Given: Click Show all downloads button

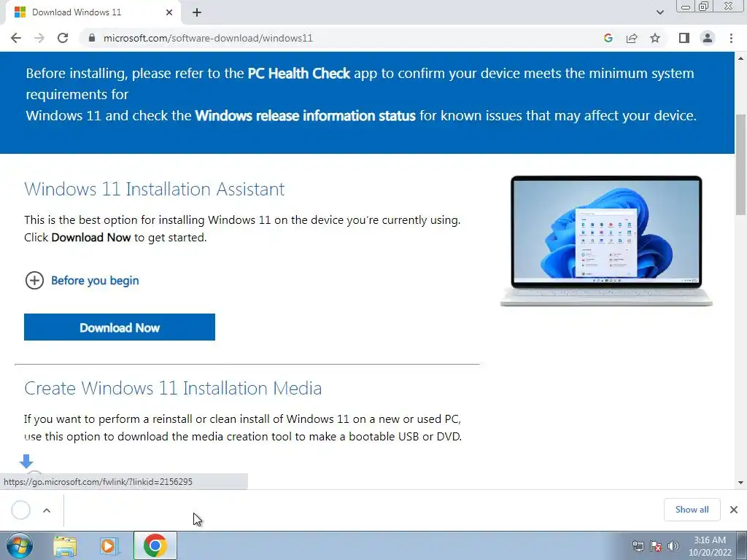Looking at the screenshot, I should (x=692, y=510).
